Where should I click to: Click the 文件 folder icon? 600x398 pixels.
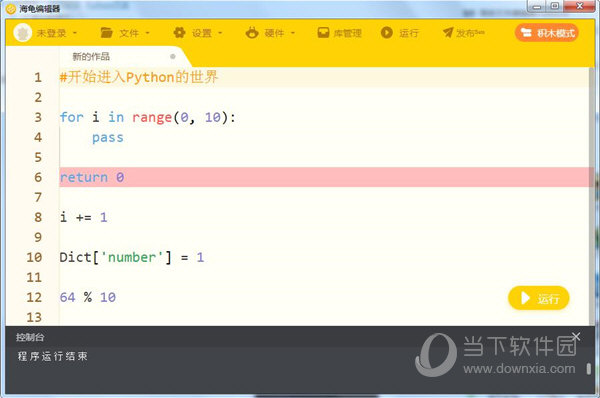[107, 33]
